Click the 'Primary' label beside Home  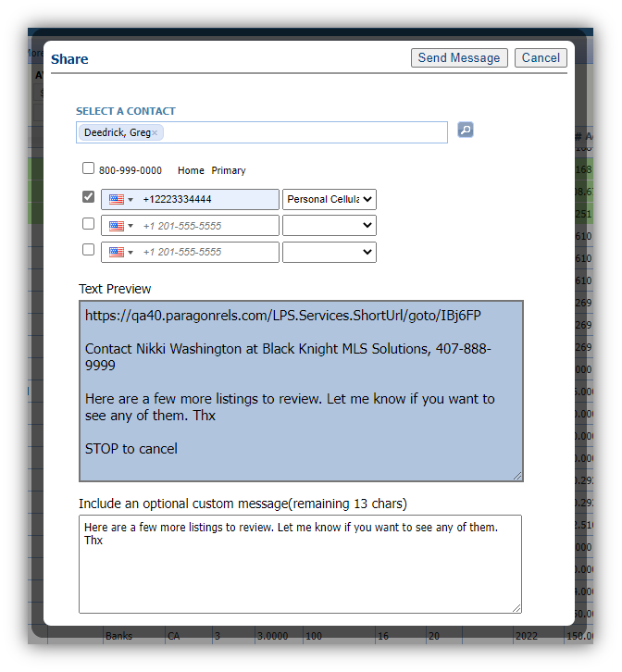[229, 170]
